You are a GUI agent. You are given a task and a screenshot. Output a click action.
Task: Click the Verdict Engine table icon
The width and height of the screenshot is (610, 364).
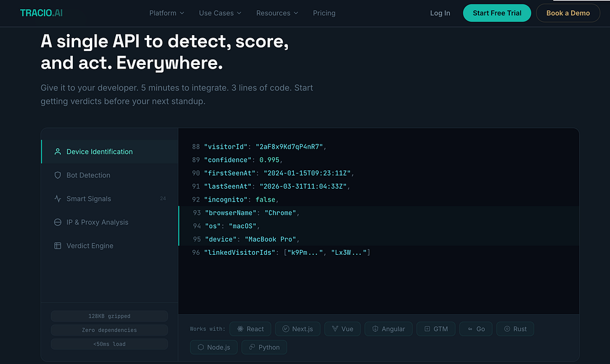point(58,246)
